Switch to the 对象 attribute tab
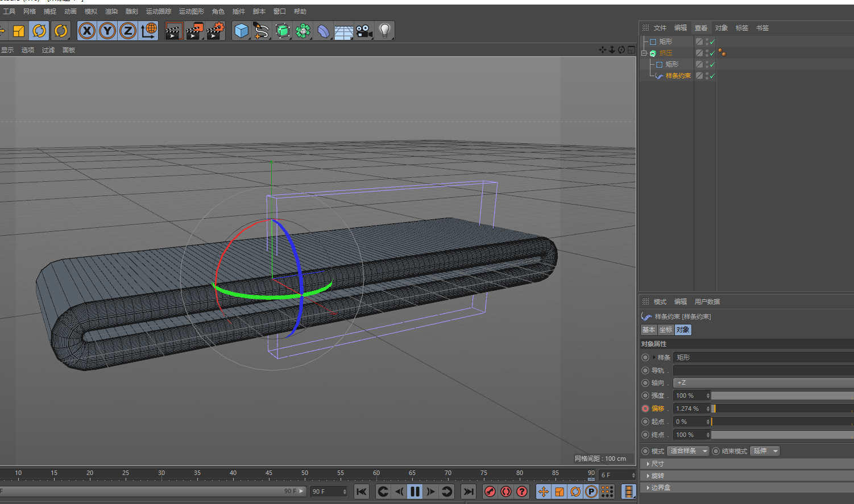854x504 pixels. point(683,330)
